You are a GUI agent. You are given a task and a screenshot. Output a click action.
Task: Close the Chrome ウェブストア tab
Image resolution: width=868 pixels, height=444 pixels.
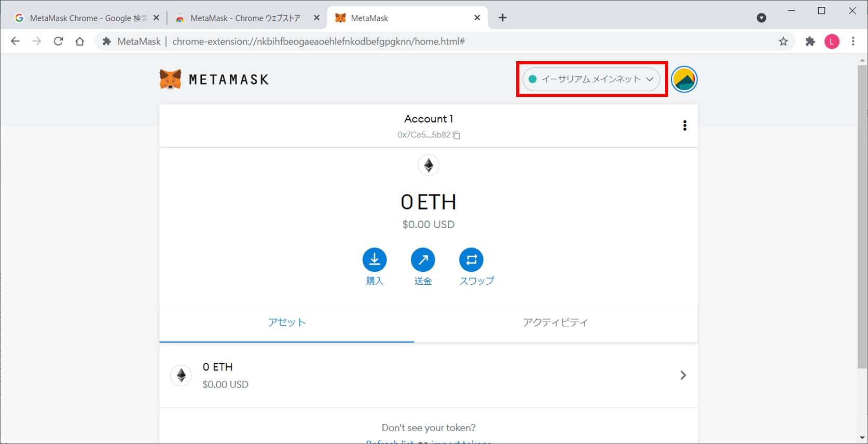coord(316,18)
